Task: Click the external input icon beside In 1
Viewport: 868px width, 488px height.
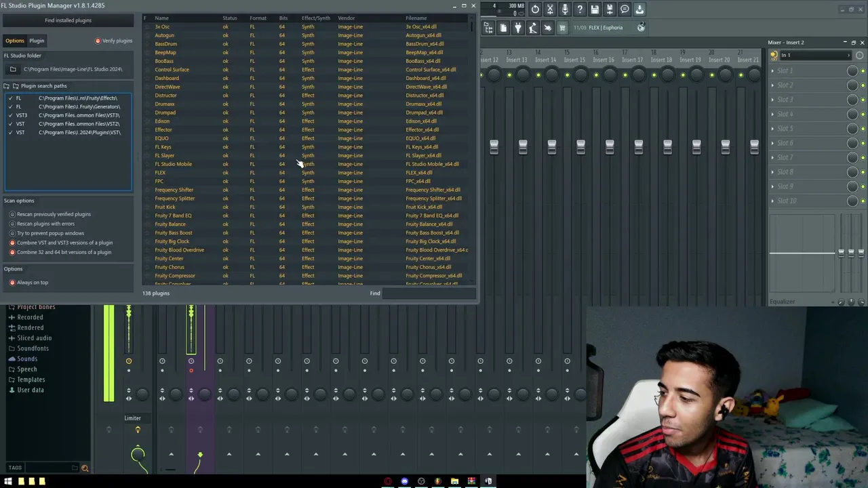Action: click(x=774, y=55)
